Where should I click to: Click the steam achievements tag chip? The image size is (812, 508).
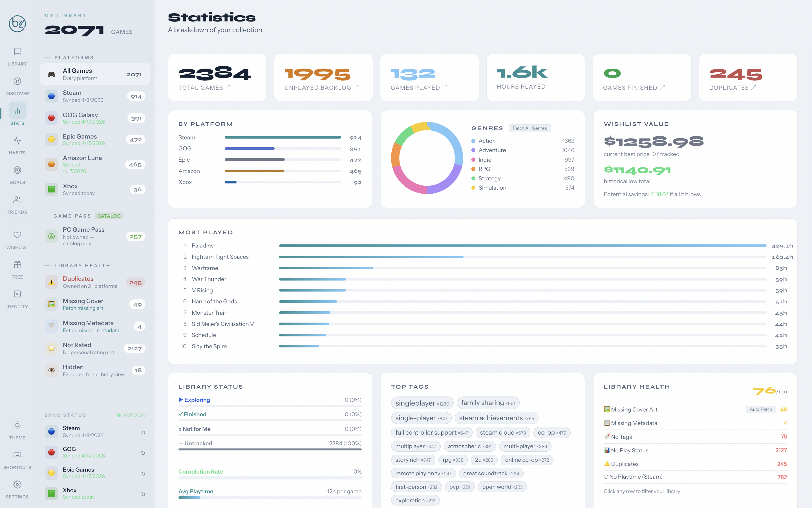[496, 418]
